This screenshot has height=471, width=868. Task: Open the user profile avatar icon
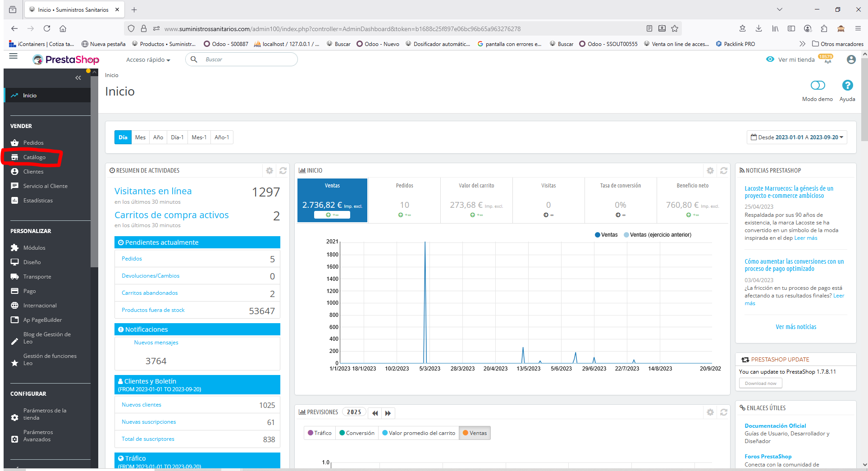point(851,59)
